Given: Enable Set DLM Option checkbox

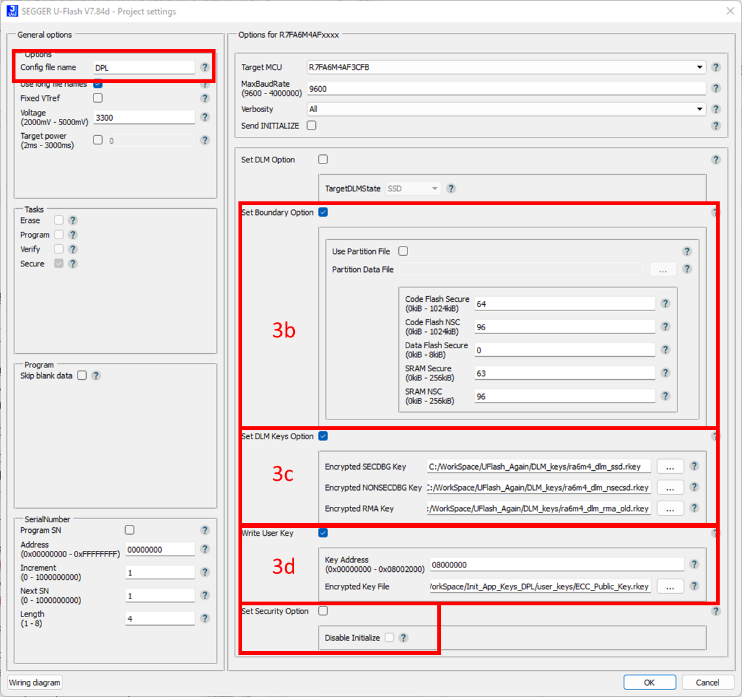Looking at the screenshot, I should tap(323, 159).
